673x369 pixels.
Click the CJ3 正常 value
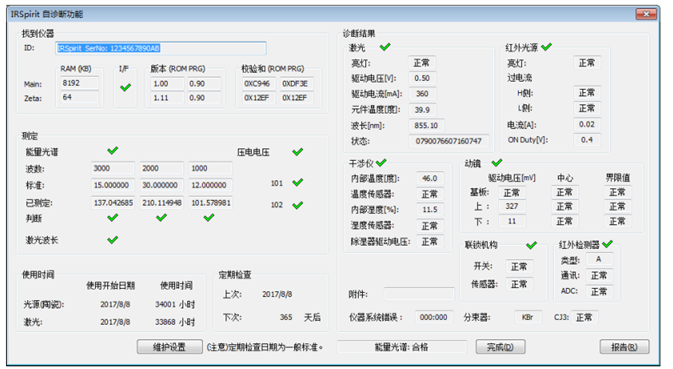(x=584, y=317)
